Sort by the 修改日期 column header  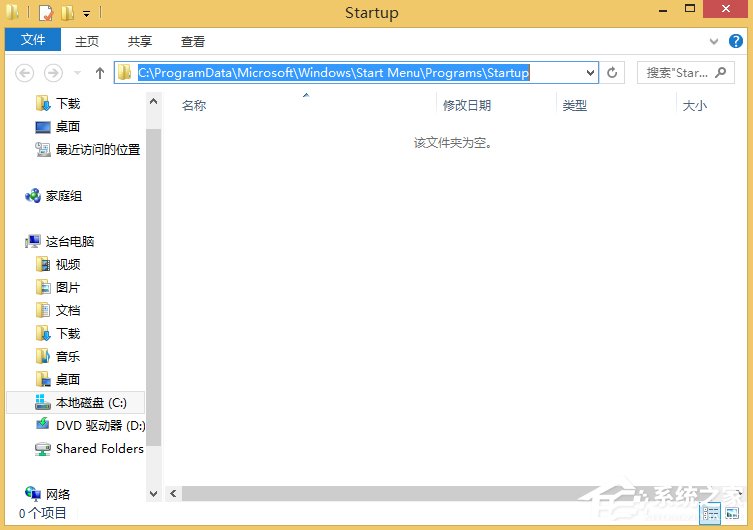pos(467,105)
